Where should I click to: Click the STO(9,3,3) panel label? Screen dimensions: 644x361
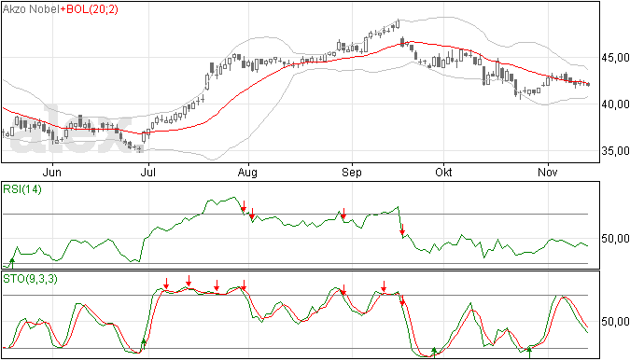coord(30,279)
